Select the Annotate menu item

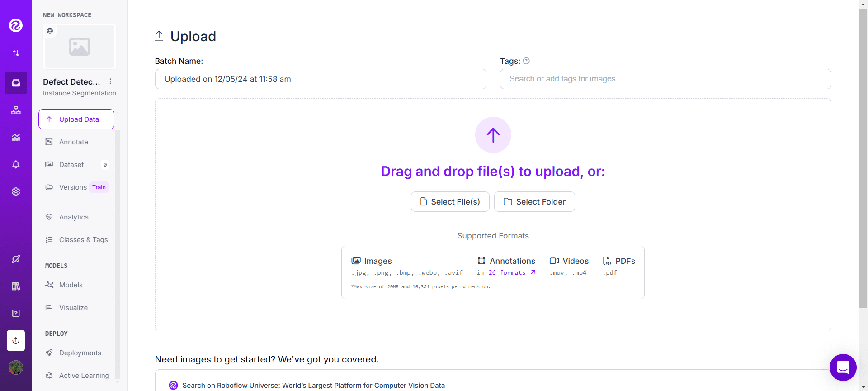pyautogui.click(x=74, y=142)
